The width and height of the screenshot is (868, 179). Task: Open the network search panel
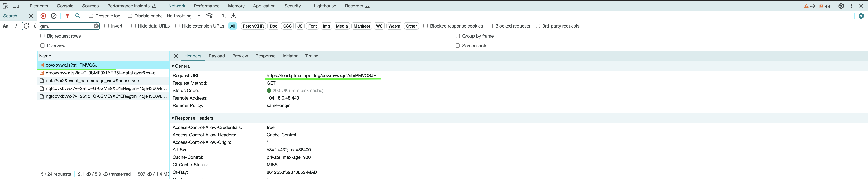78,16
